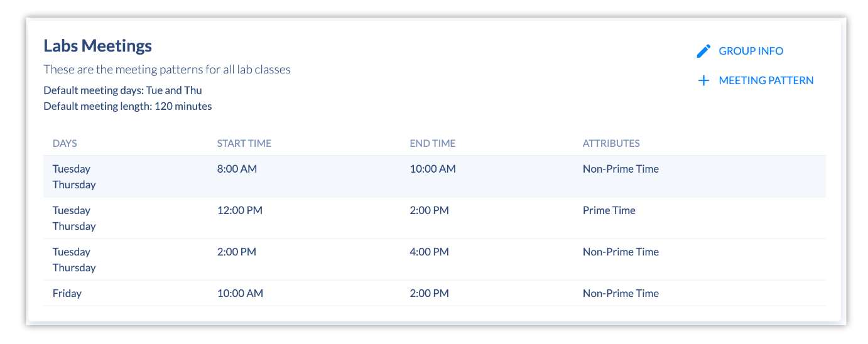Screen dimensions: 868x344
Task: Open GROUP INFO link
Action: (x=751, y=51)
